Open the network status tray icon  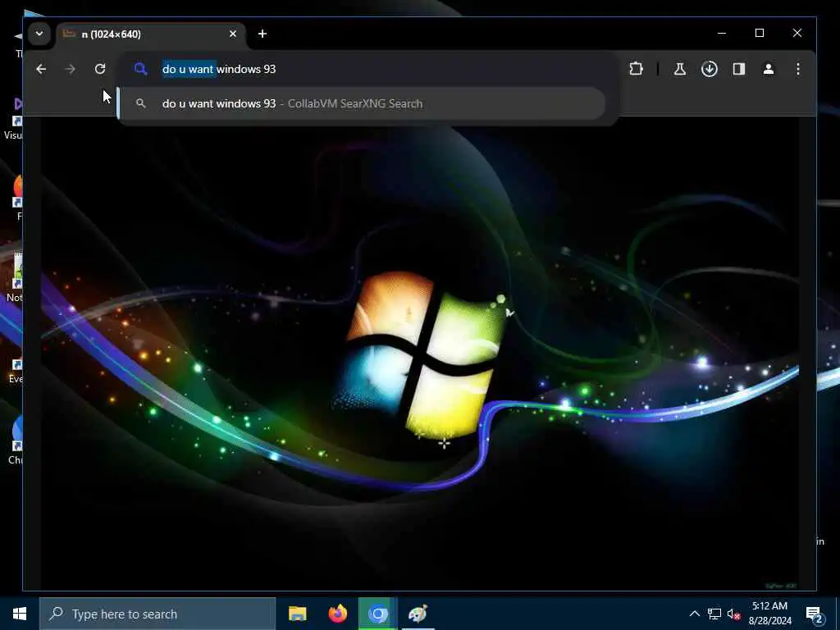[x=714, y=614]
